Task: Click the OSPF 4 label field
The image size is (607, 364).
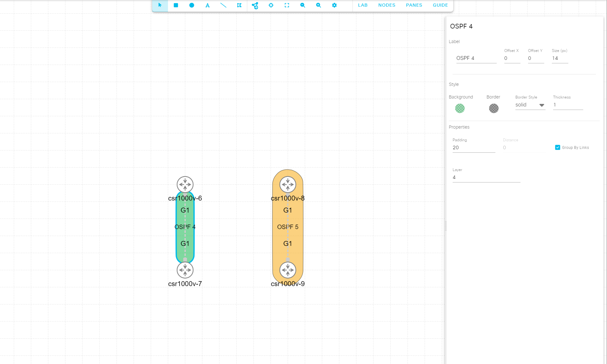Action: pyautogui.click(x=476, y=58)
